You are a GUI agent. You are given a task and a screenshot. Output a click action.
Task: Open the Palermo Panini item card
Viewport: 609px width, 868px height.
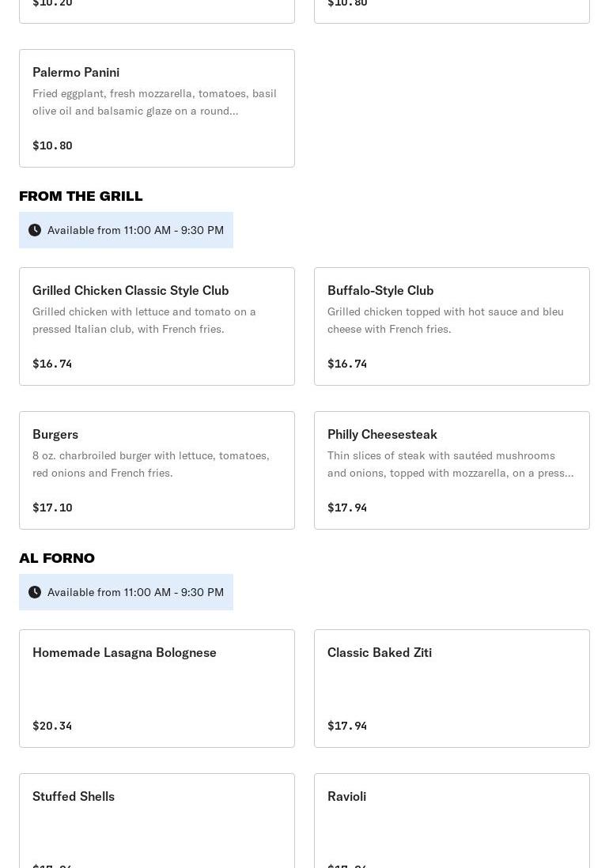(157, 108)
